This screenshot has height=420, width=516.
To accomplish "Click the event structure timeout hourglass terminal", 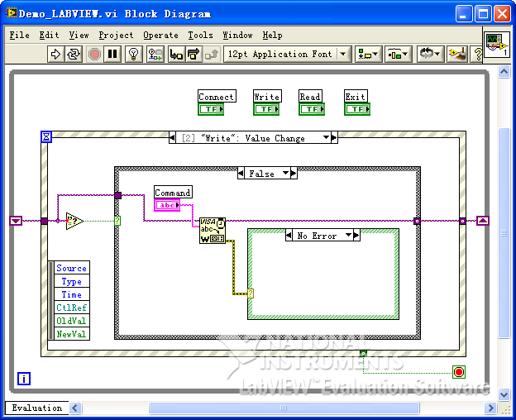I will [46, 136].
